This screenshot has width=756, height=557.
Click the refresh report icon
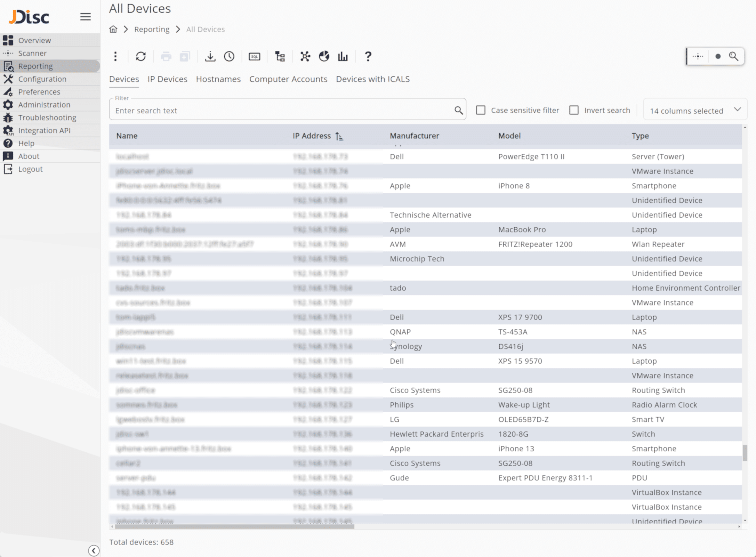(140, 56)
